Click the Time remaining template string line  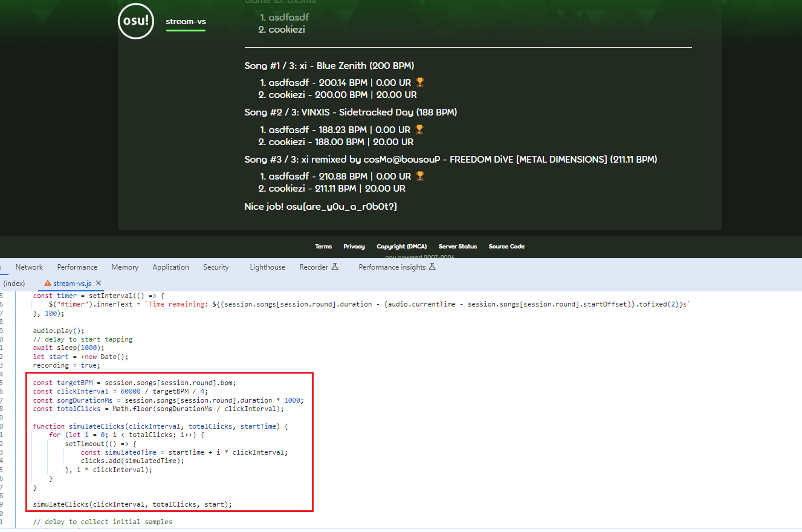click(369, 305)
